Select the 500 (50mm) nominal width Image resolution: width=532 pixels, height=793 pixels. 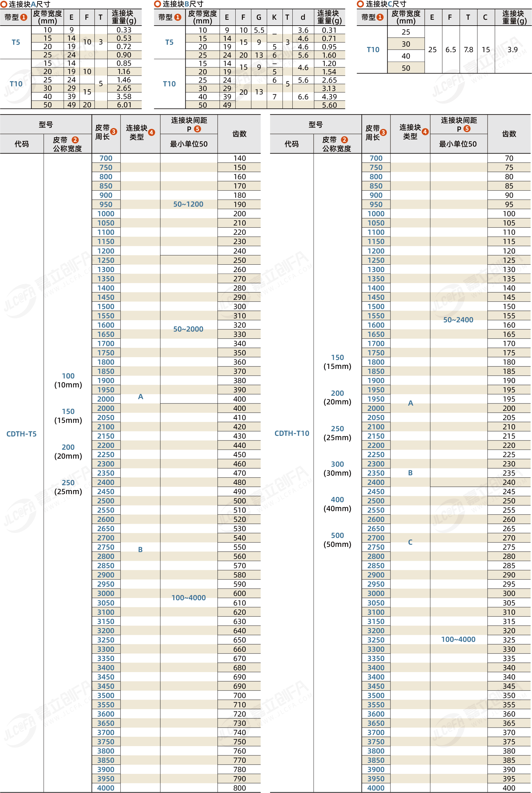(x=337, y=539)
